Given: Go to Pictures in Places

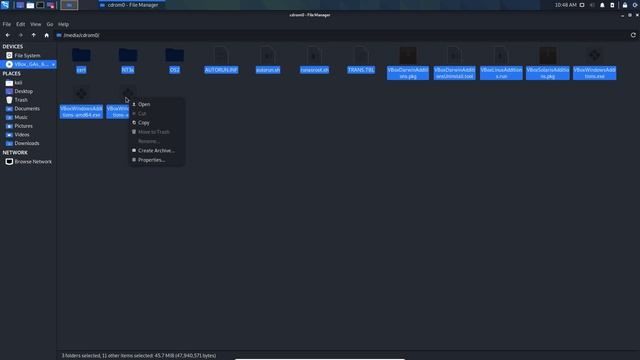Looking at the screenshot, I should click(x=28, y=126).
